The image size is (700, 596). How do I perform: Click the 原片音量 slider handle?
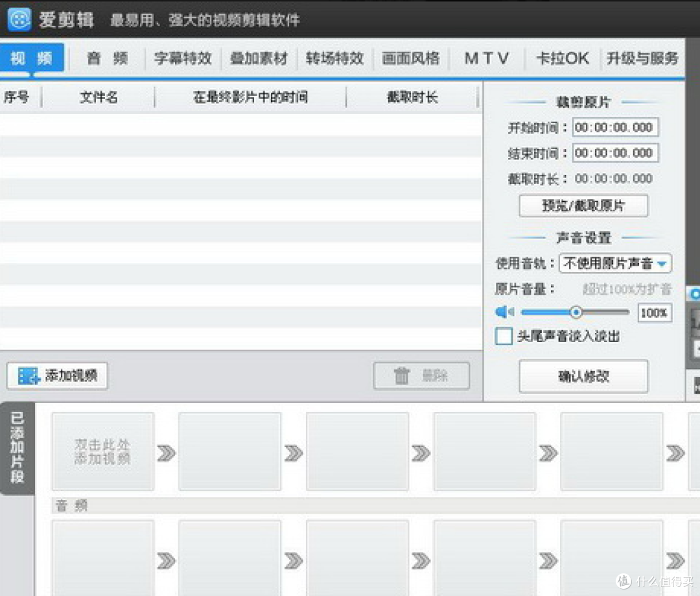[576, 312]
